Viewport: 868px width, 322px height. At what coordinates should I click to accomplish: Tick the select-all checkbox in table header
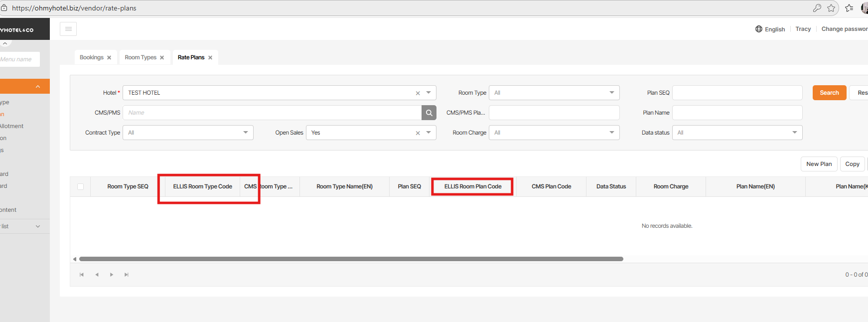(80, 187)
